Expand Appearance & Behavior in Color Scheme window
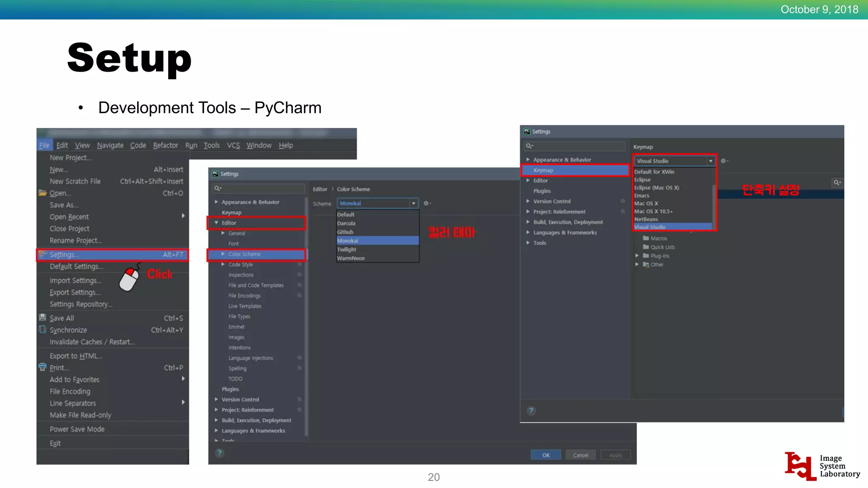The image size is (868, 488). click(x=216, y=202)
